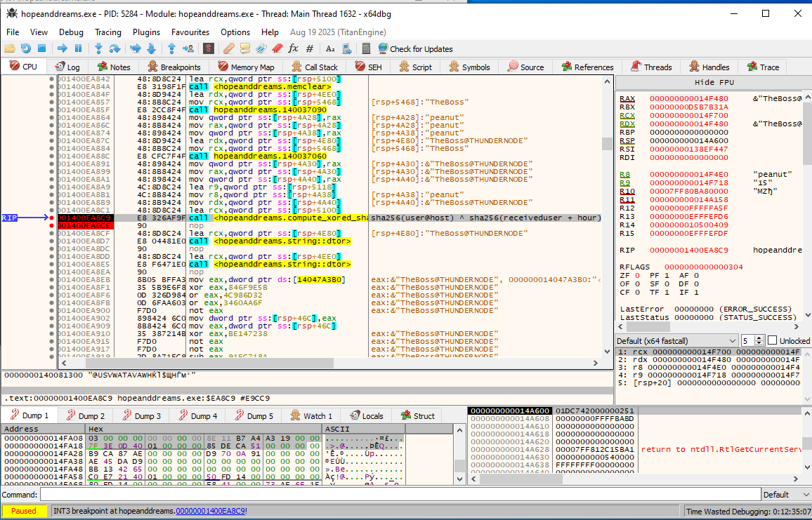812x520 pixels.
Task: Stop debugging with the blue square icon
Action: tap(41, 48)
